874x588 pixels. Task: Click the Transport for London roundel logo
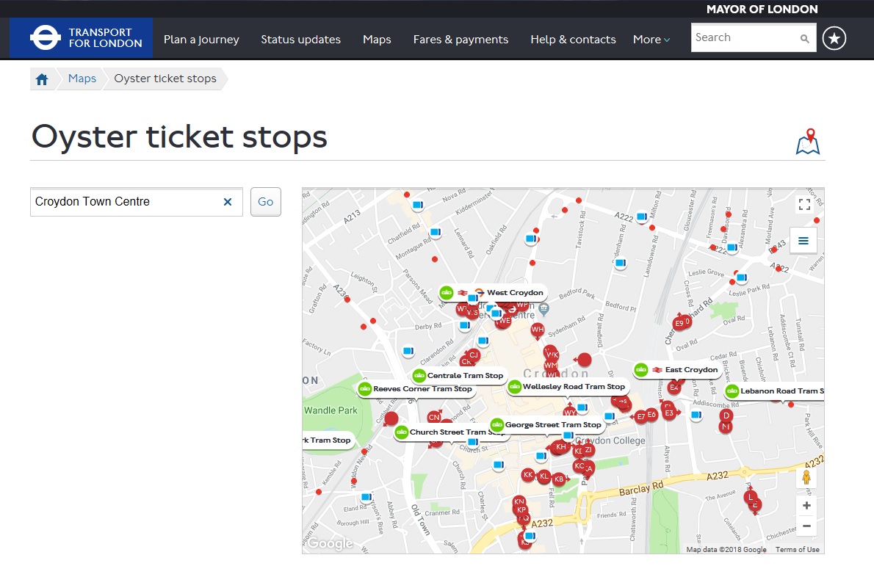pyautogui.click(x=45, y=37)
